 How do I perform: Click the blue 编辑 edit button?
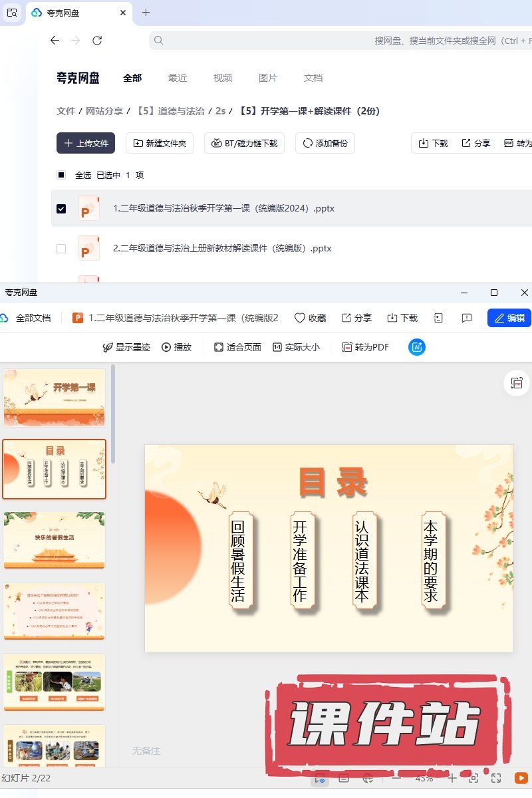(509, 318)
